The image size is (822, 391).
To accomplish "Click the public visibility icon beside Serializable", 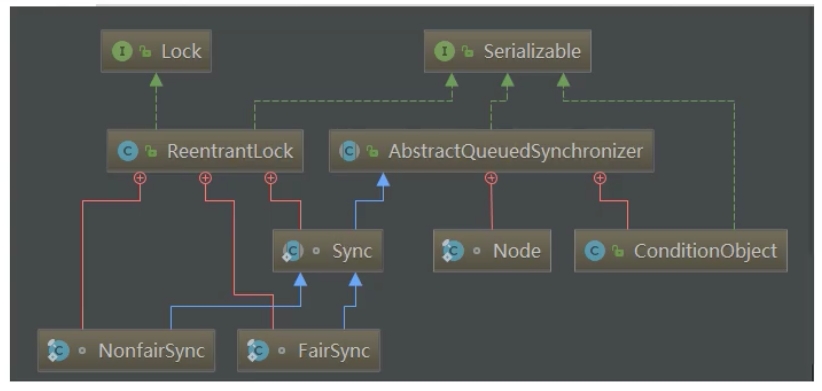I will point(467,51).
